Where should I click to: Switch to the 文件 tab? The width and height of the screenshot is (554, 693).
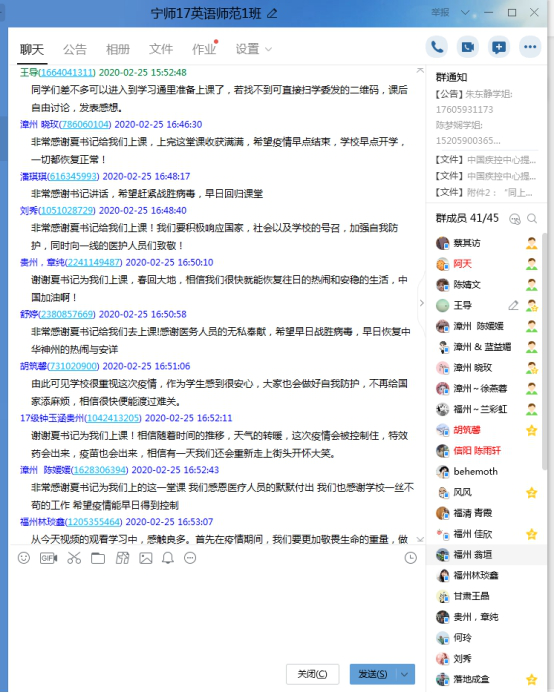pyautogui.click(x=161, y=49)
